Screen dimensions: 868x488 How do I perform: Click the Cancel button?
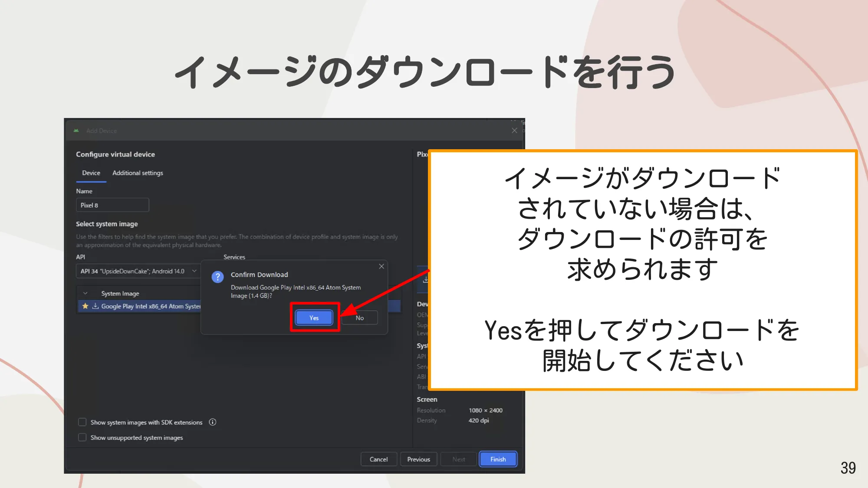coord(378,459)
